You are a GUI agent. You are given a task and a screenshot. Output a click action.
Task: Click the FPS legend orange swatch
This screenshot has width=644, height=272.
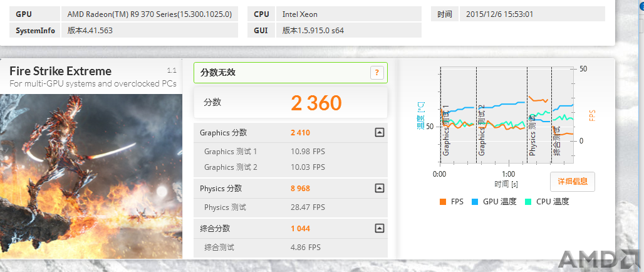coord(443,202)
